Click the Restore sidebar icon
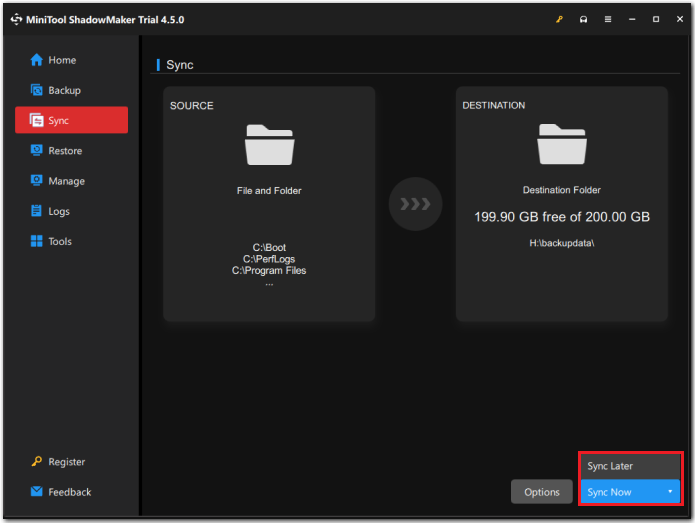This screenshot has width=695, height=523. (x=36, y=150)
